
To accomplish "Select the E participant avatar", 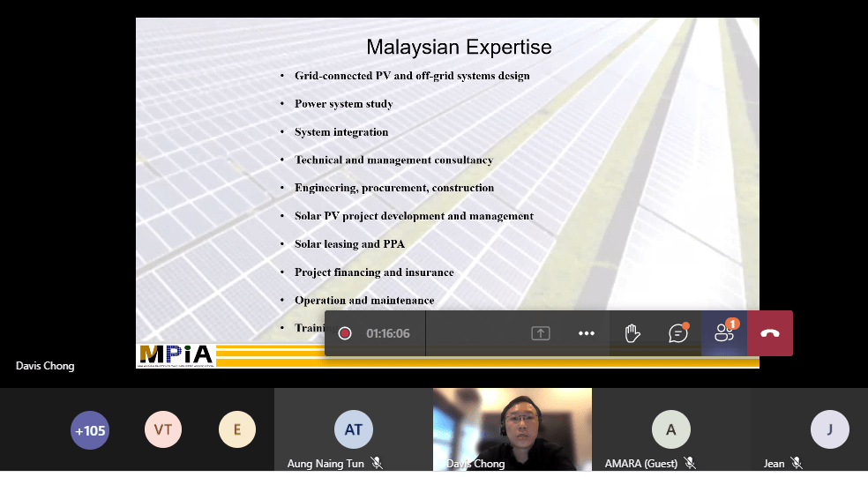I will point(237,430).
